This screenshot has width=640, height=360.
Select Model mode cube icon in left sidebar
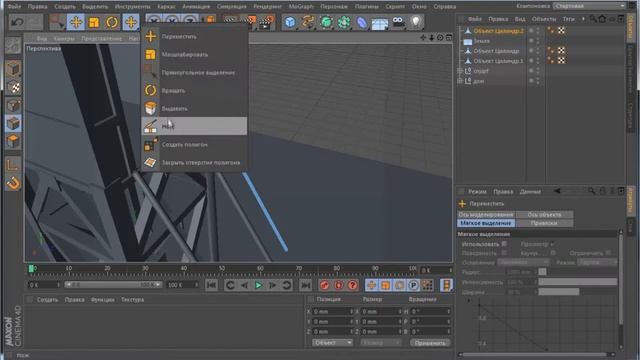(x=13, y=69)
